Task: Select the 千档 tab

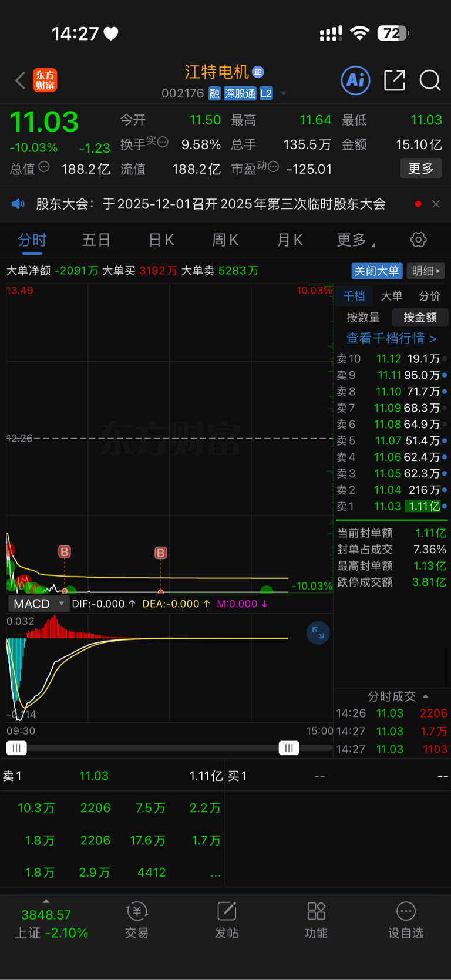Action: coord(354,296)
